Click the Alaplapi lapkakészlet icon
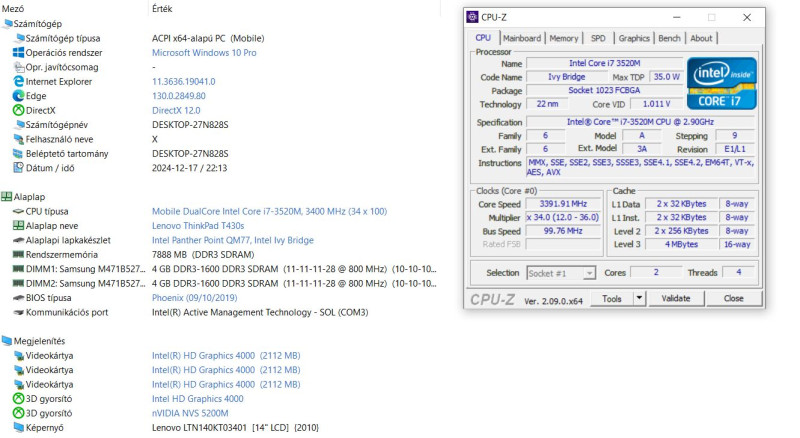This screenshot has width=800, height=438. click(x=18, y=240)
